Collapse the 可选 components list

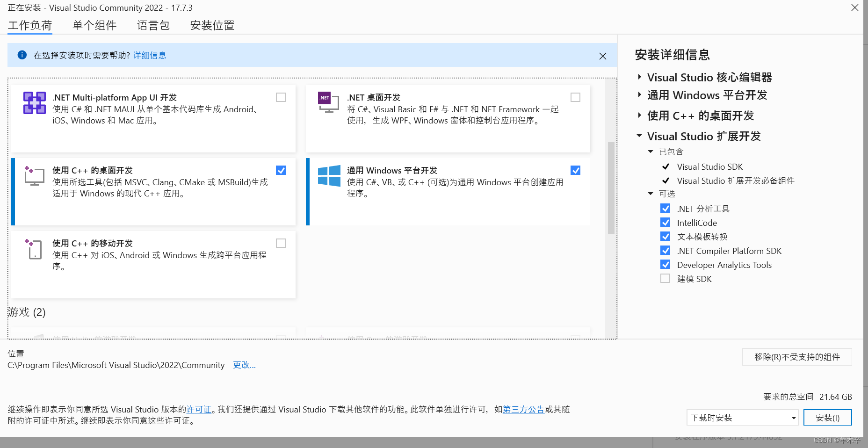coord(650,193)
